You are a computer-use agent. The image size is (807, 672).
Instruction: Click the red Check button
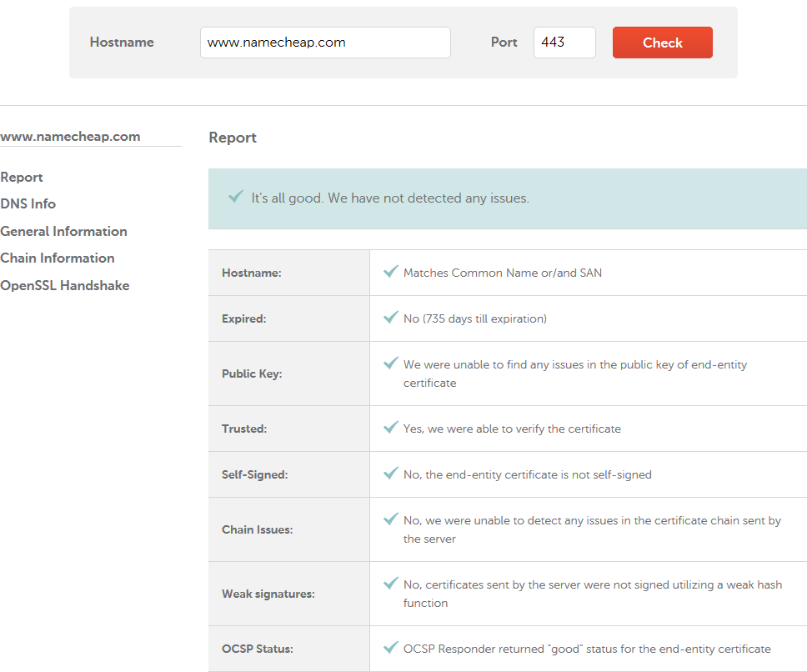pyautogui.click(x=663, y=43)
